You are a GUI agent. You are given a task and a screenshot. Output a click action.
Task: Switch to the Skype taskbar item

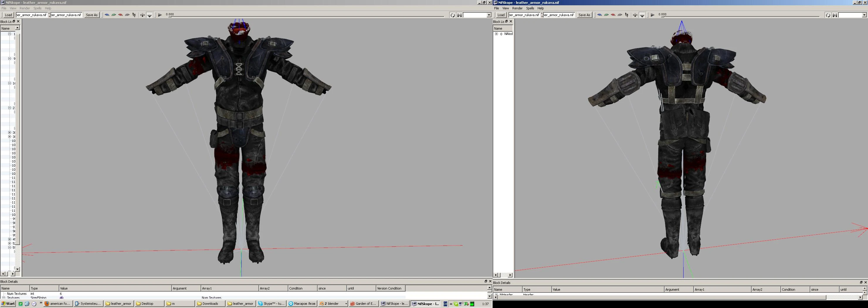tap(272, 304)
